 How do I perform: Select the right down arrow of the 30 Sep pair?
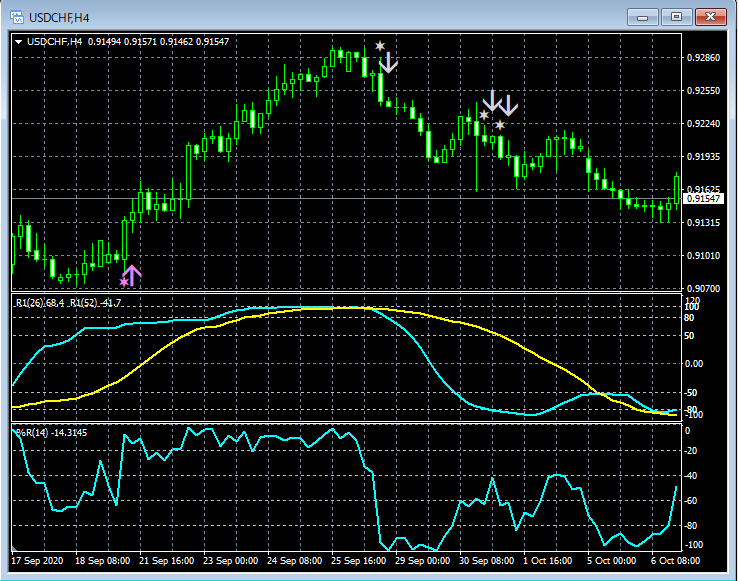pyautogui.click(x=508, y=106)
